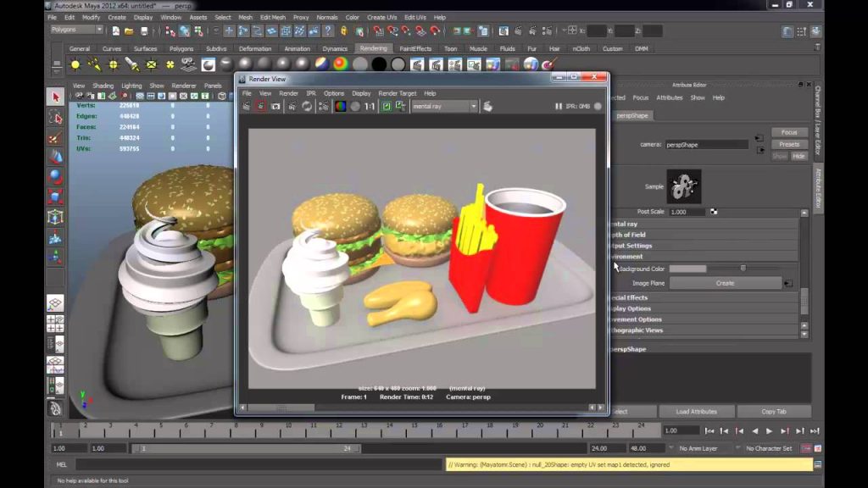This screenshot has height=488, width=868.
Task: Set real size 1:1 in Render View
Action: coord(370,106)
